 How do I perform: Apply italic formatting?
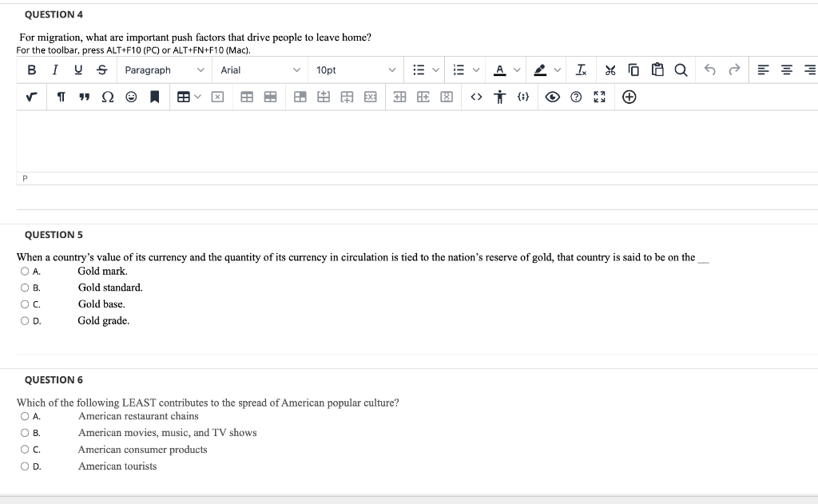point(55,70)
